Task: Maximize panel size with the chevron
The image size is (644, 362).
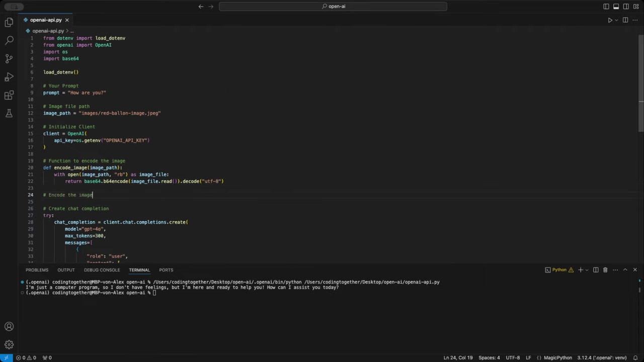Action: coord(625,270)
